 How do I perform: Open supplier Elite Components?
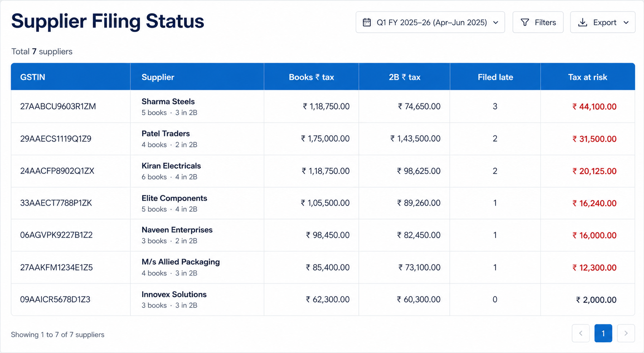pos(174,198)
